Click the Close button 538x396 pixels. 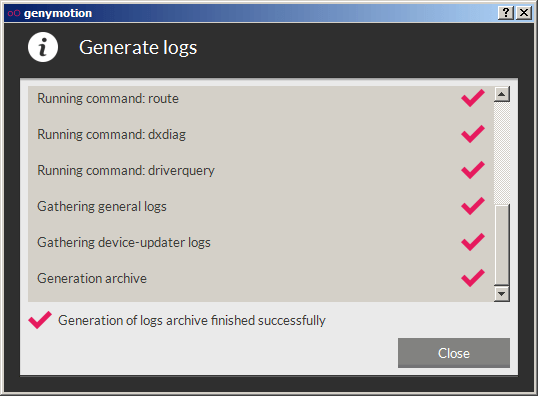click(x=454, y=353)
